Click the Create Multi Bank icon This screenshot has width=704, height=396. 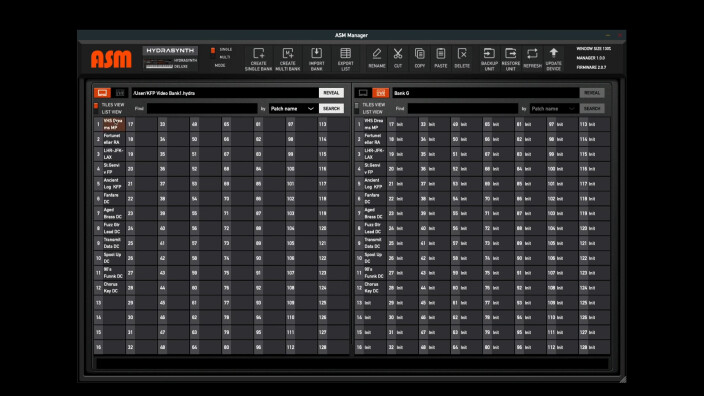(x=288, y=59)
